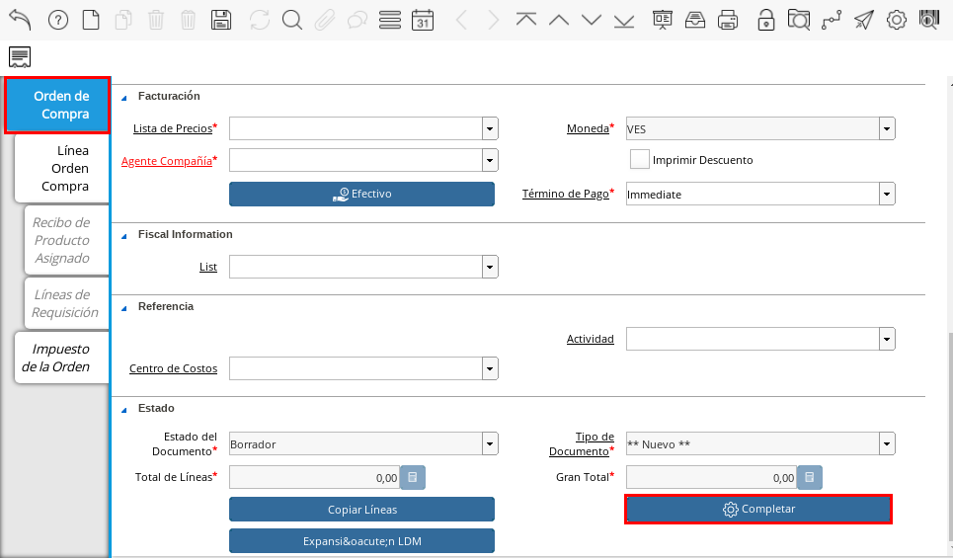Click the Refresh arrows icon
This screenshot has width=953, height=560.
(260, 20)
